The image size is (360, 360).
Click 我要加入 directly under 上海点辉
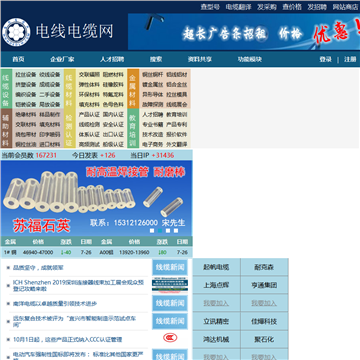tap(216, 303)
